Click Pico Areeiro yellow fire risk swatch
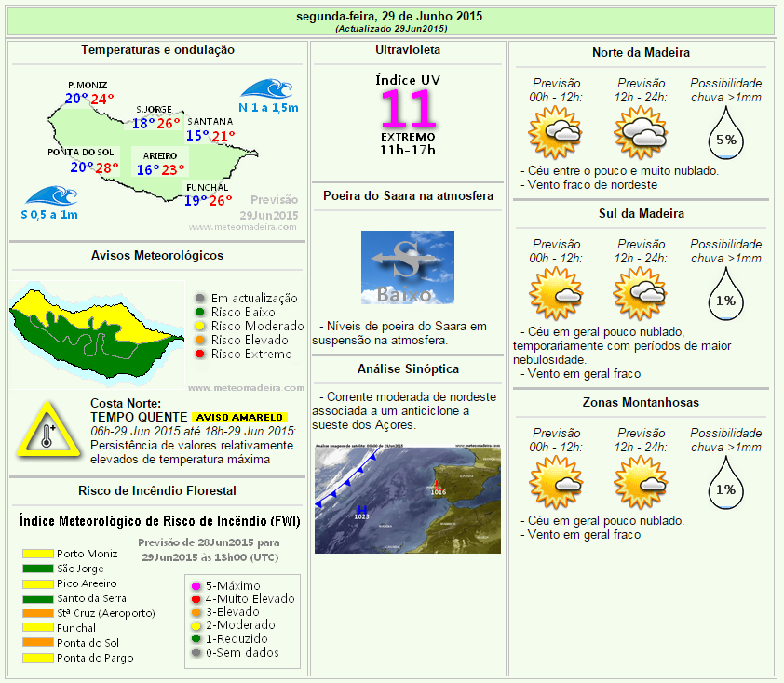This screenshot has width=784, height=683. 38,583
